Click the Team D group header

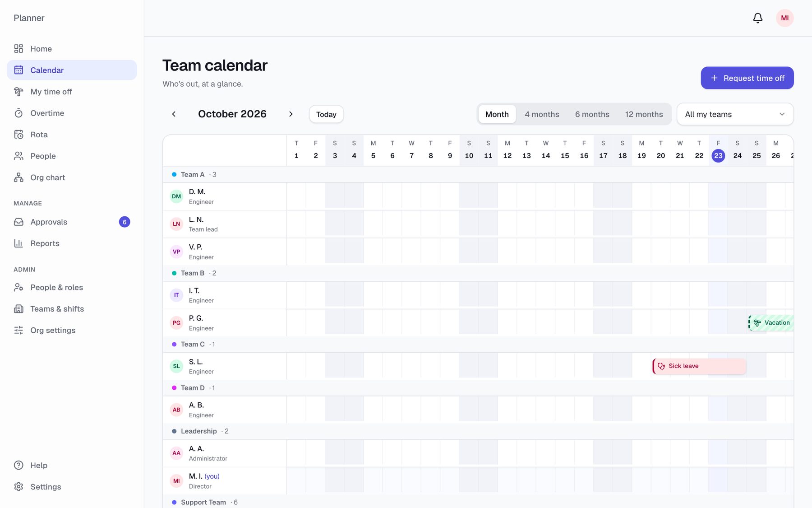pos(478,388)
